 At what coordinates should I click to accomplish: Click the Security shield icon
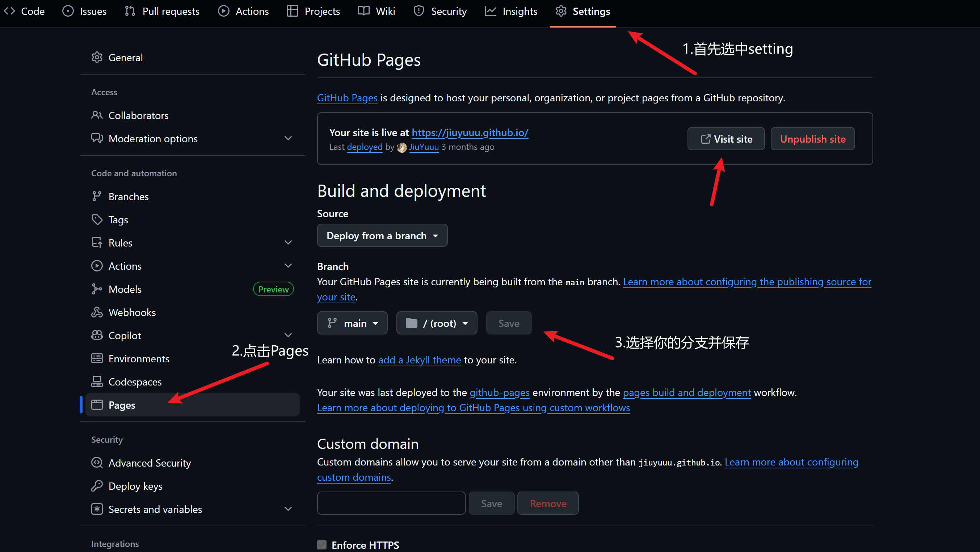click(x=419, y=11)
